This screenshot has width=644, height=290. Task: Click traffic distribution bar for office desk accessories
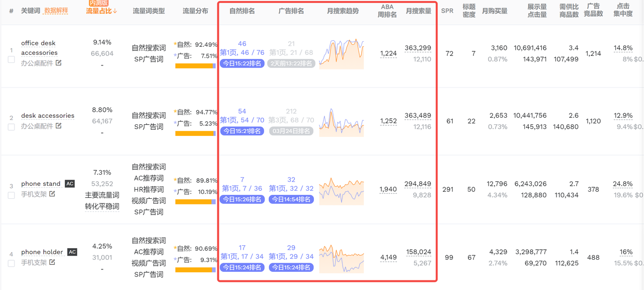(195, 66)
